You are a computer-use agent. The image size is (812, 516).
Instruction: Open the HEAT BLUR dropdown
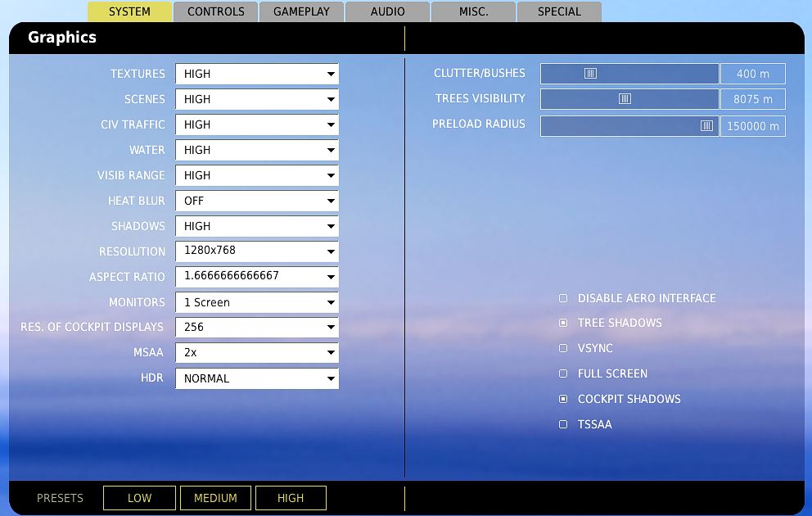(257, 201)
